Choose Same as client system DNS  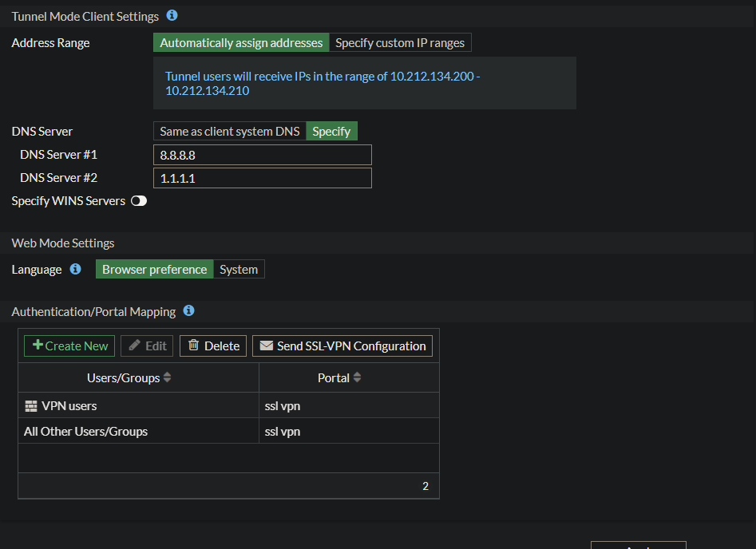(229, 132)
